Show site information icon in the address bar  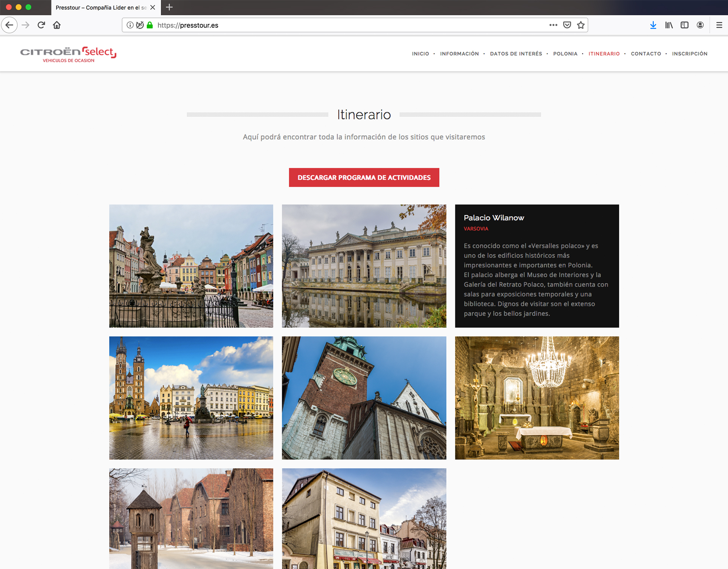pyautogui.click(x=130, y=25)
